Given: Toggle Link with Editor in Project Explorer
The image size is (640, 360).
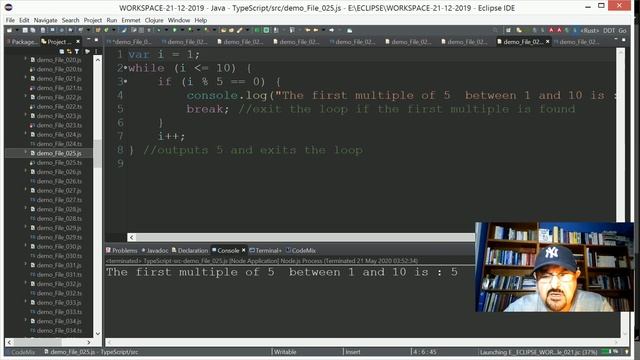Looking at the screenshot, I should 69,51.
